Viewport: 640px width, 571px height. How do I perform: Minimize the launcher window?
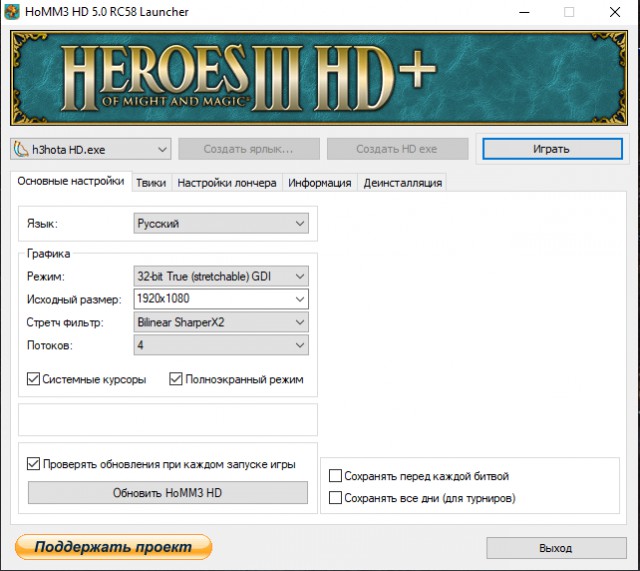click(x=524, y=12)
